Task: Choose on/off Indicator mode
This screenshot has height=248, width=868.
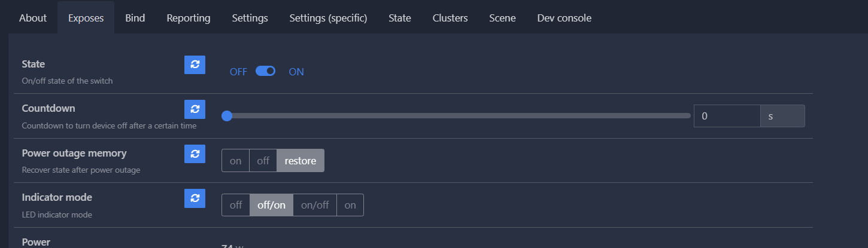Action: [315, 205]
